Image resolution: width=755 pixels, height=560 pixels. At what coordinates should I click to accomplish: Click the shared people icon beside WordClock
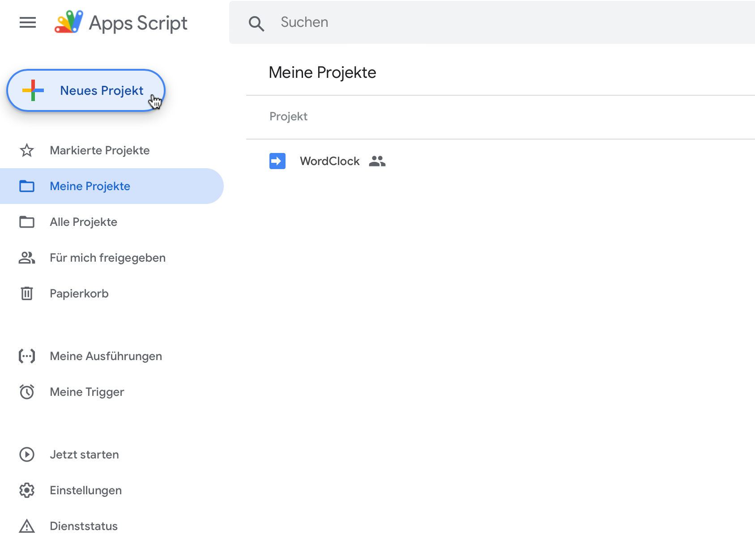tap(377, 161)
